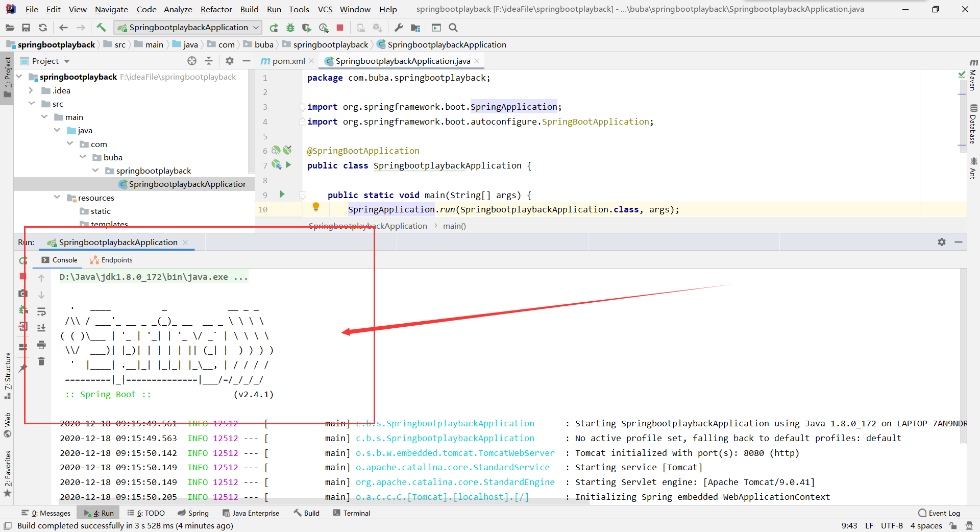The height and width of the screenshot is (532, 980).
Task: Navigate back with the left arrow icon
Action: (x=63, y=28)
